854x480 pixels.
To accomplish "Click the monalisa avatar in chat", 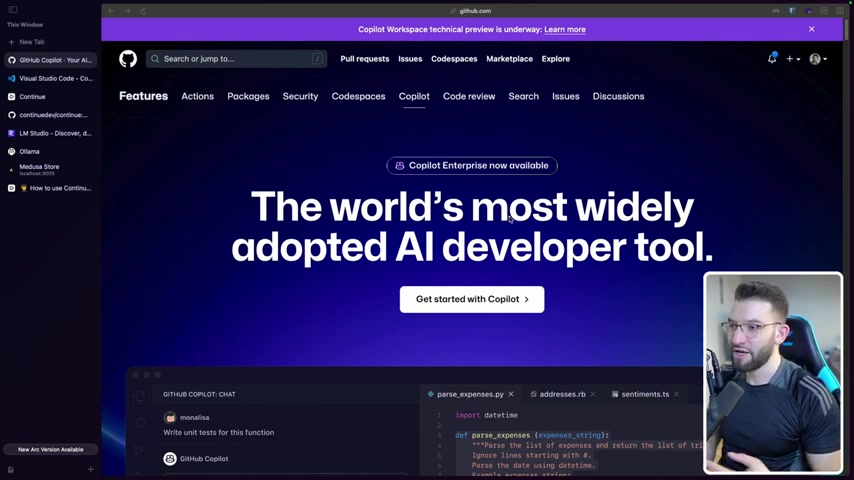I will pos(170,417).
